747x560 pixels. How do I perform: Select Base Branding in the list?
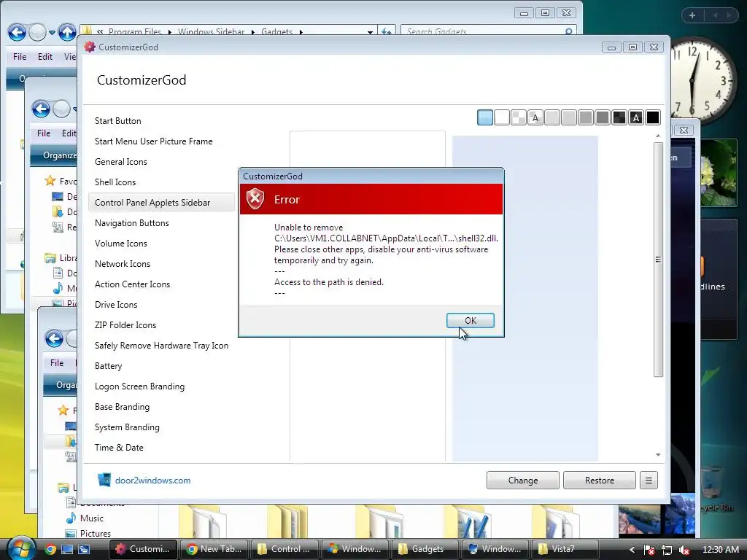pos(122,407)
